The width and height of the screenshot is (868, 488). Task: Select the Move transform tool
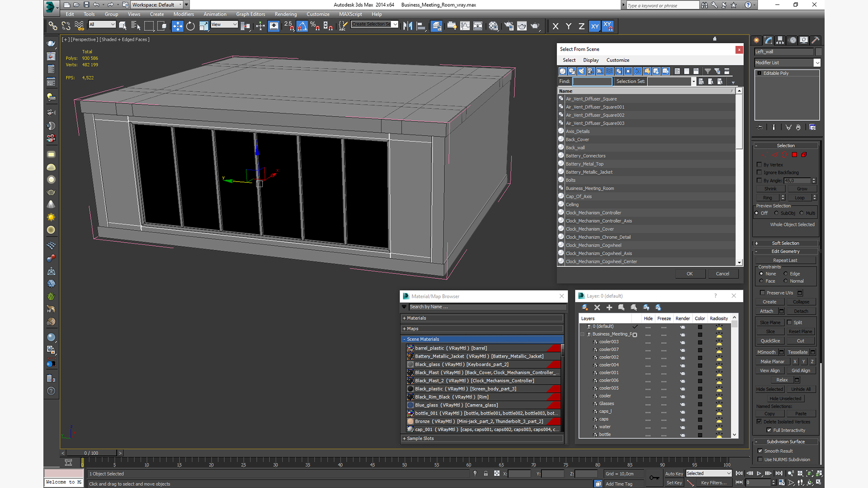(177, 26)
